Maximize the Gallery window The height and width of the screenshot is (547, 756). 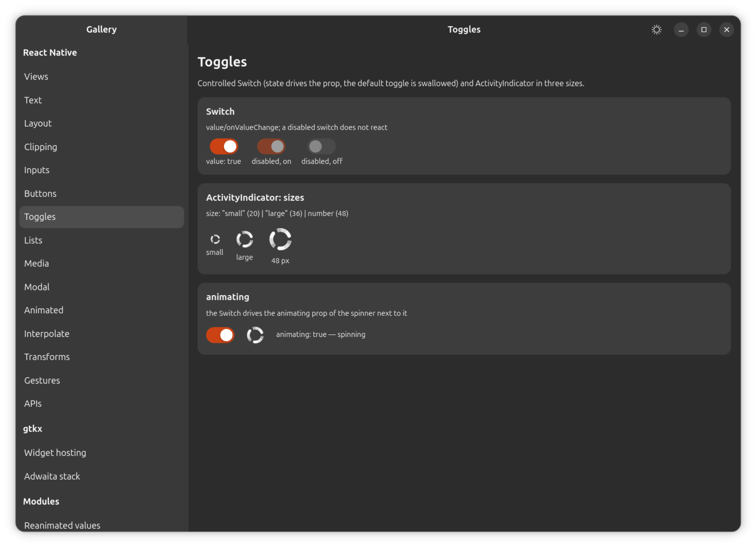pos(704,30)
